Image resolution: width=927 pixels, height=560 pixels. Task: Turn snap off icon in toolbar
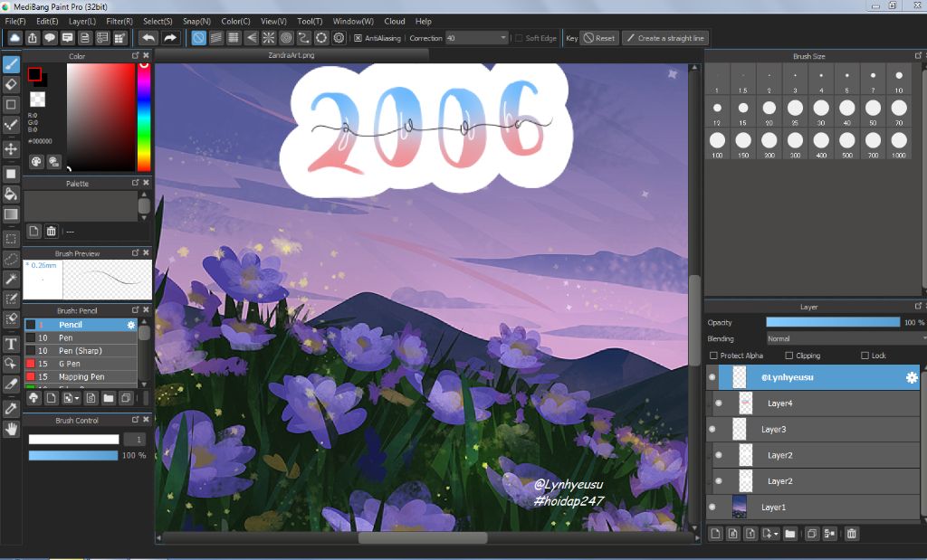(x=198, y=38)
